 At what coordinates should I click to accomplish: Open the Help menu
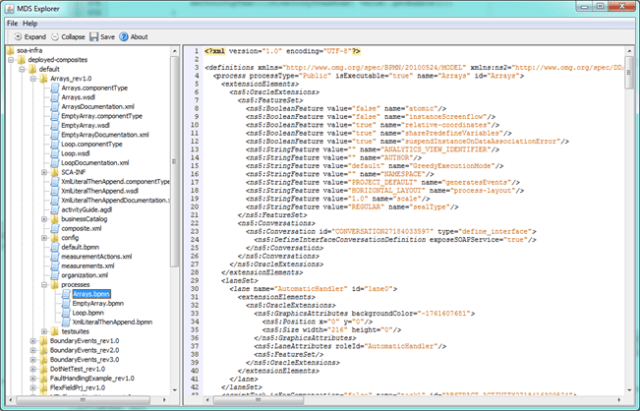(30, 24)
